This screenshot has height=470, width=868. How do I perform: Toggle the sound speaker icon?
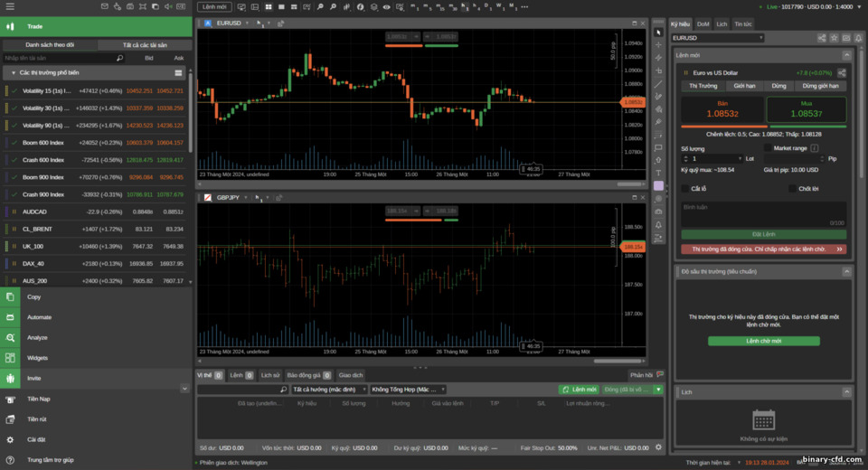point(168,6)
